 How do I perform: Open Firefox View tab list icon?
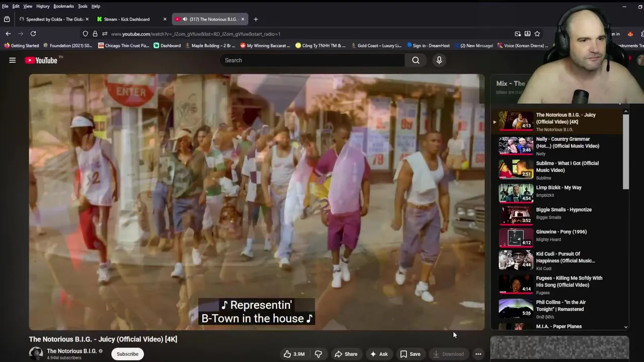(7, 19)
